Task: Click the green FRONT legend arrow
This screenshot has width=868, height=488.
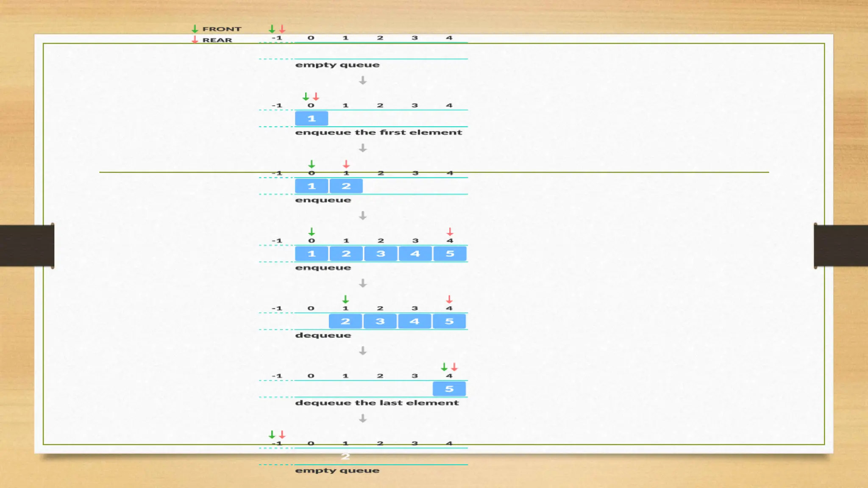Action: pos(195,29)
